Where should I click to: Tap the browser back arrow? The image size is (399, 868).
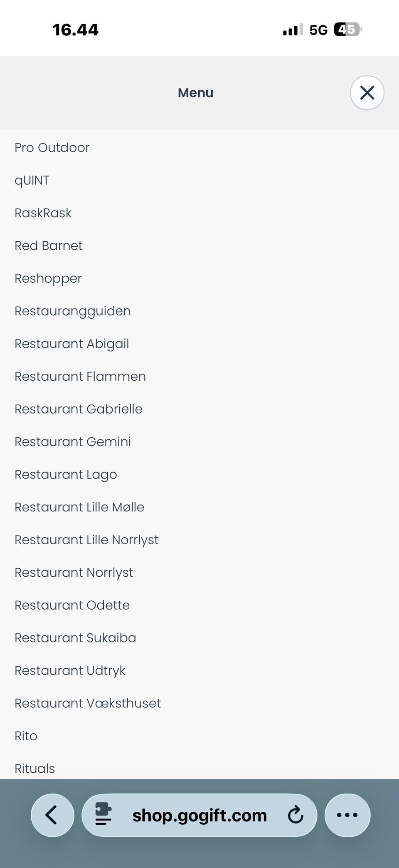pyautogui.click(x=52, y=815)
